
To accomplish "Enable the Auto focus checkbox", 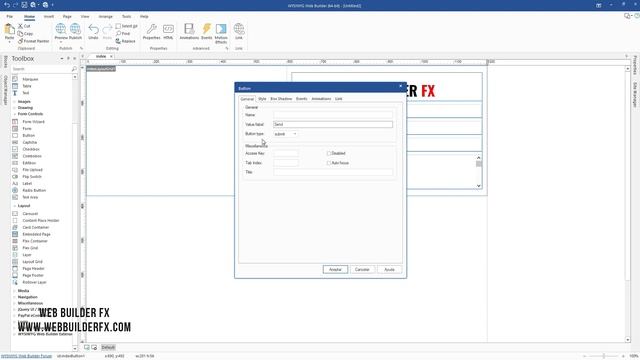I will click(x=329, y=163).
